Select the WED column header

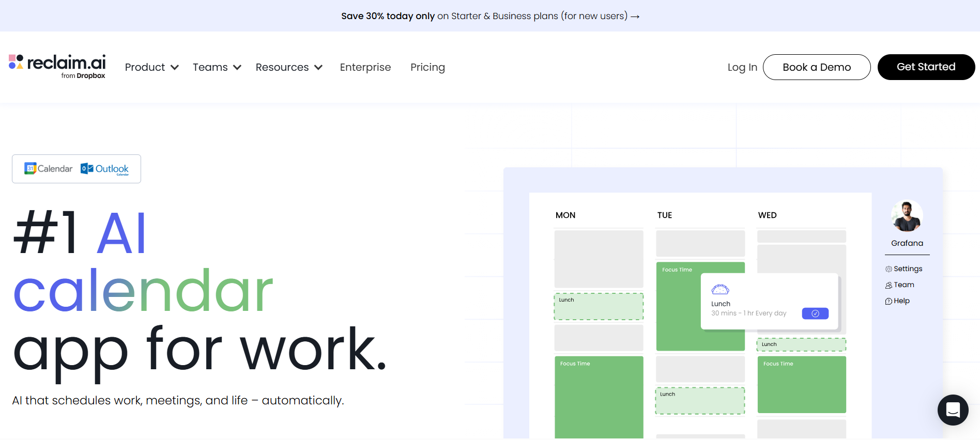click(x=767, y=215)
